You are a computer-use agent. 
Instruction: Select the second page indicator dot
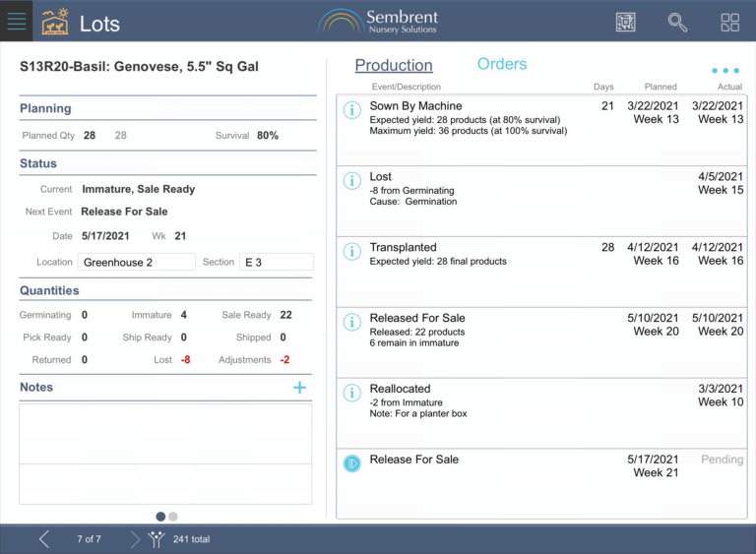click(173, 516)
